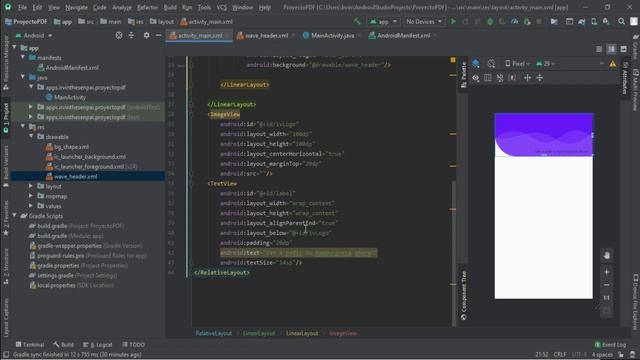640x360 pixels.
Task: Collapse all in the Project panel
Action: [131, 36]
